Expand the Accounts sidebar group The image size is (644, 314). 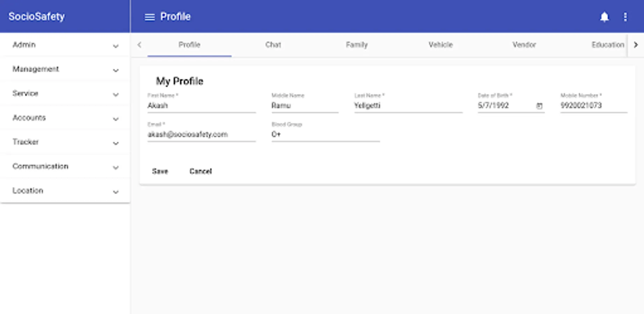point(65,118)
